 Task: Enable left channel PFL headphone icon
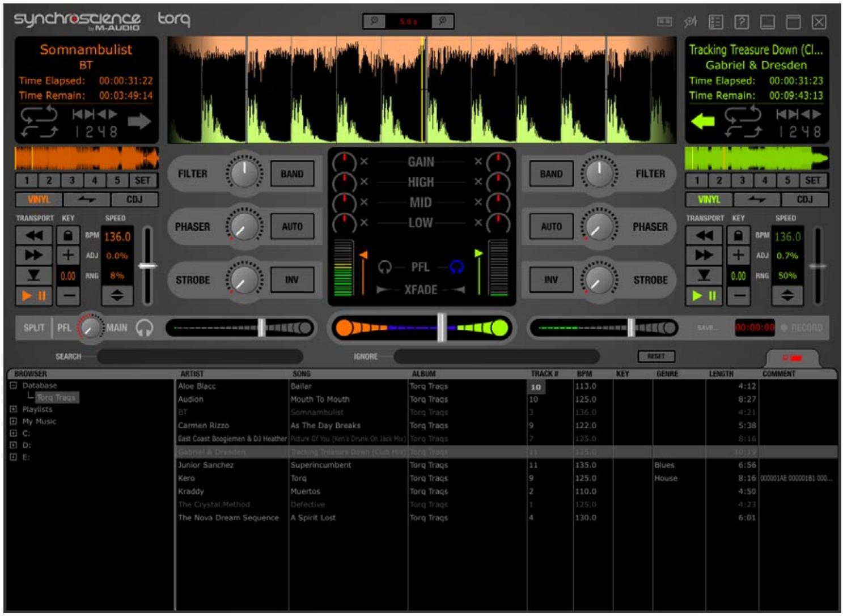coord(385,267)
